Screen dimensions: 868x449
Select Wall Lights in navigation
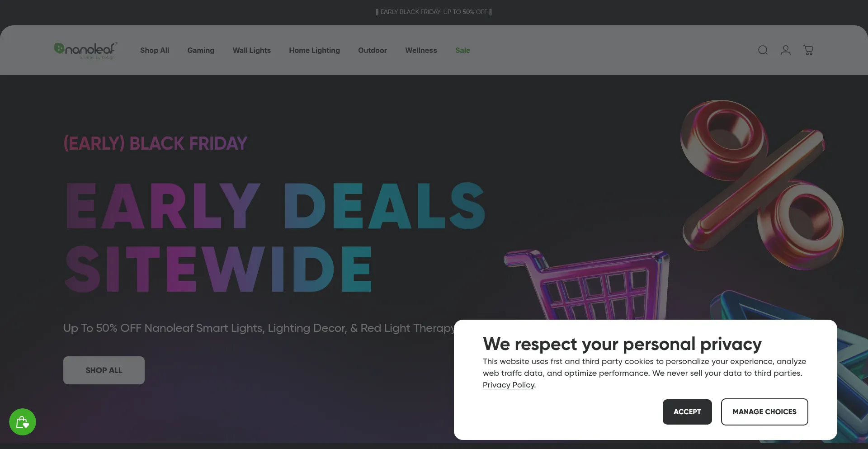pos(251,51)
